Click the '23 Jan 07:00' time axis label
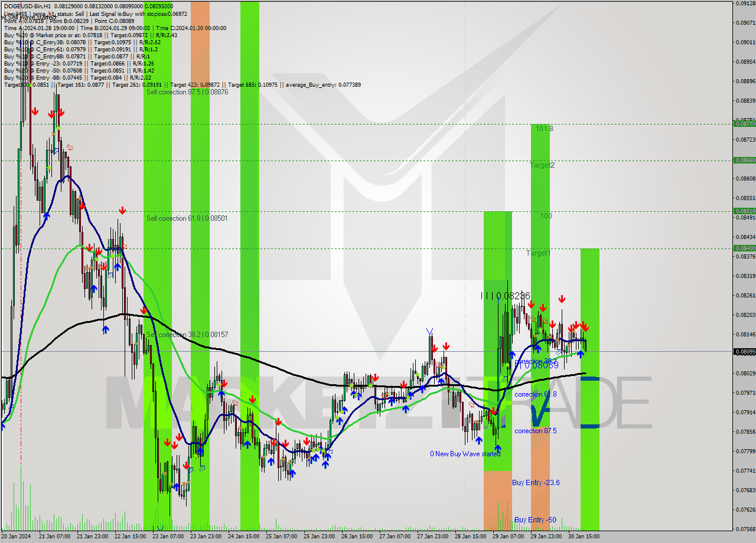756x543 pixels. point(168,537)
